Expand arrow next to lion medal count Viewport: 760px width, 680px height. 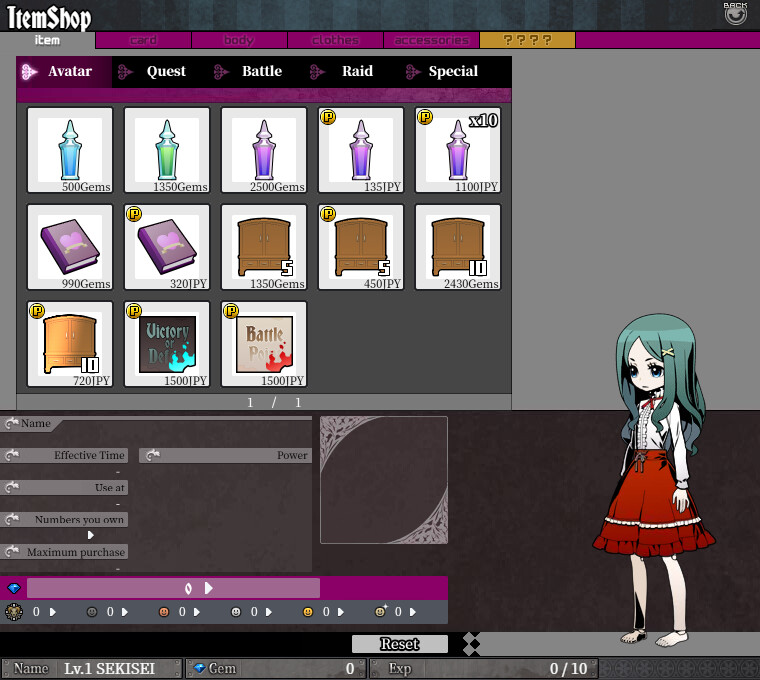coord(53,612)
